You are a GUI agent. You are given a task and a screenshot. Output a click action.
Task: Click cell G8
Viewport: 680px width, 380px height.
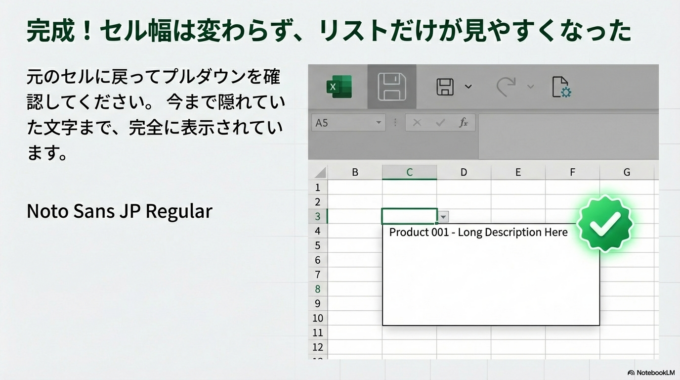click(x=627, y=289)
